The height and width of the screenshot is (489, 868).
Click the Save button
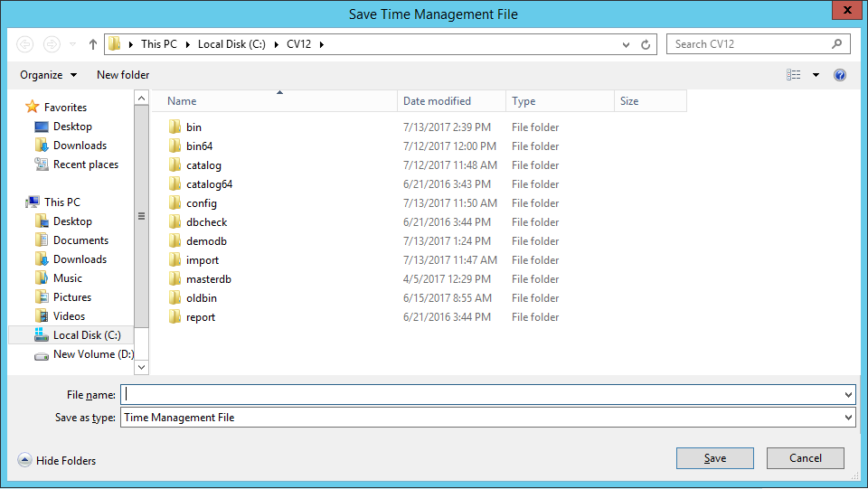click(714, 458)
